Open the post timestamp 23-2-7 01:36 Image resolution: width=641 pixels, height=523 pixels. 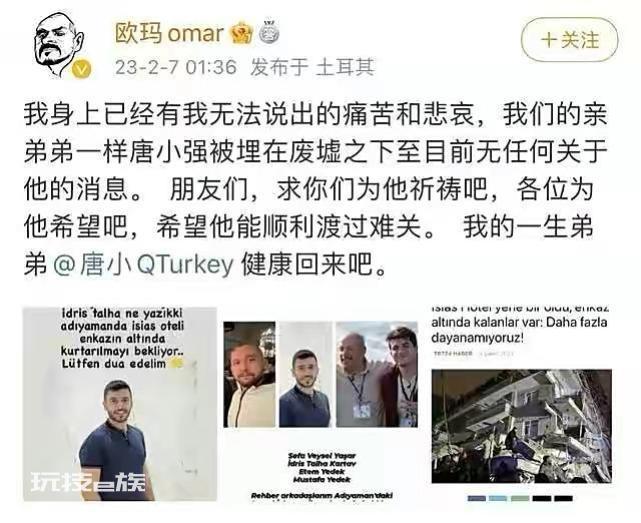(x=176, y=67)
